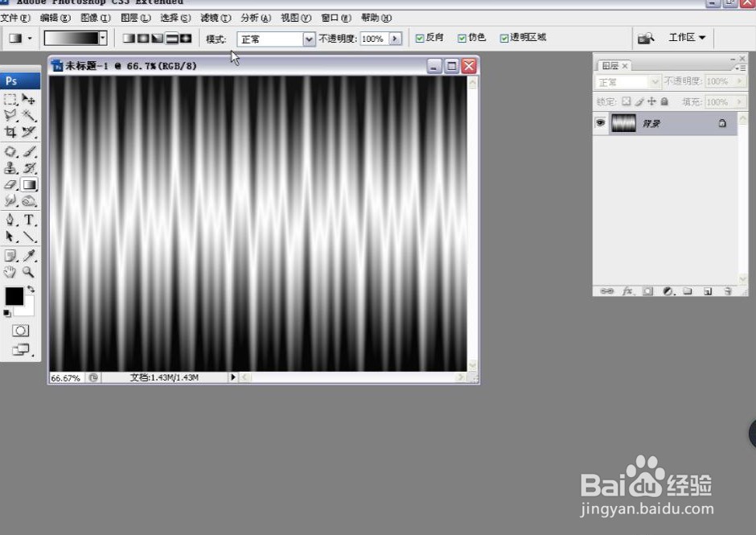Click the black foreground color swatch
The width and height of the screenshot is (756, 535).
[x=14, y=296]
